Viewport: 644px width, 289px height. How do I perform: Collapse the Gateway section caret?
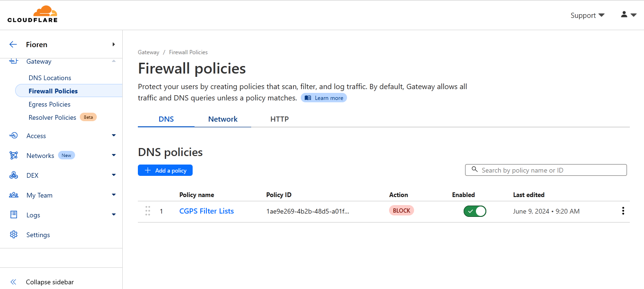[114, 61]
